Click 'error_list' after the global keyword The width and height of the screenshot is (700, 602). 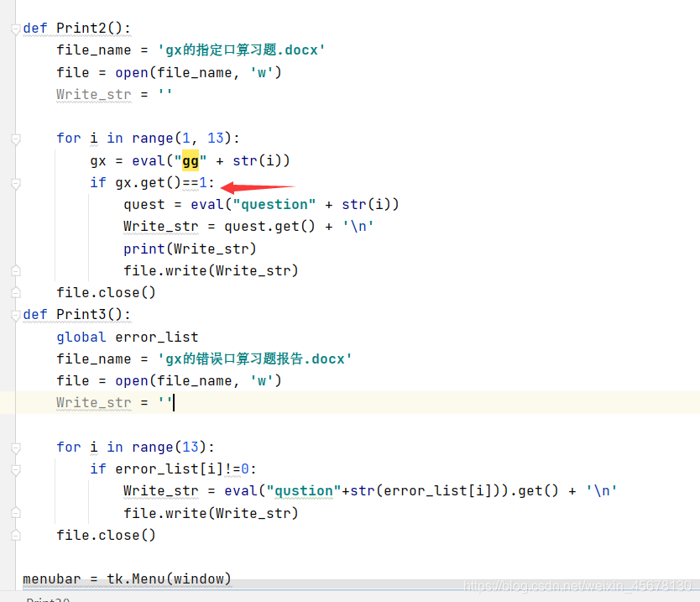point(157,337)
